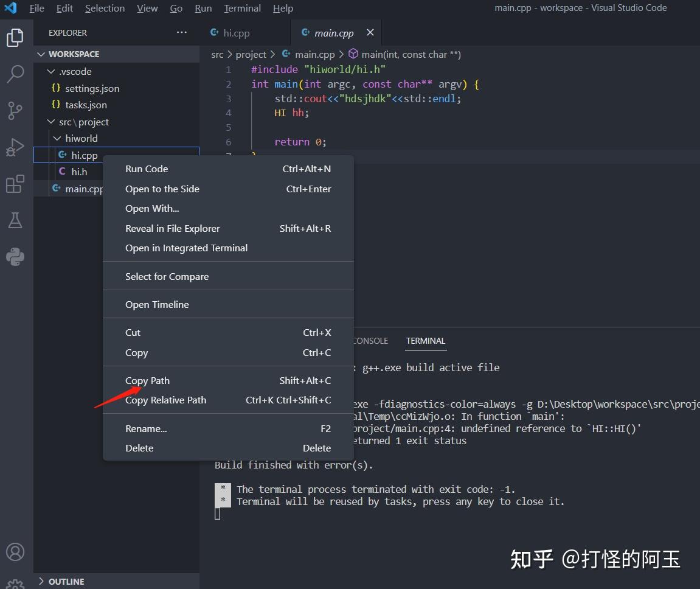Screen dimensions: 700x589
Task: Open the Run and Debug view
Action: point(16,147)
